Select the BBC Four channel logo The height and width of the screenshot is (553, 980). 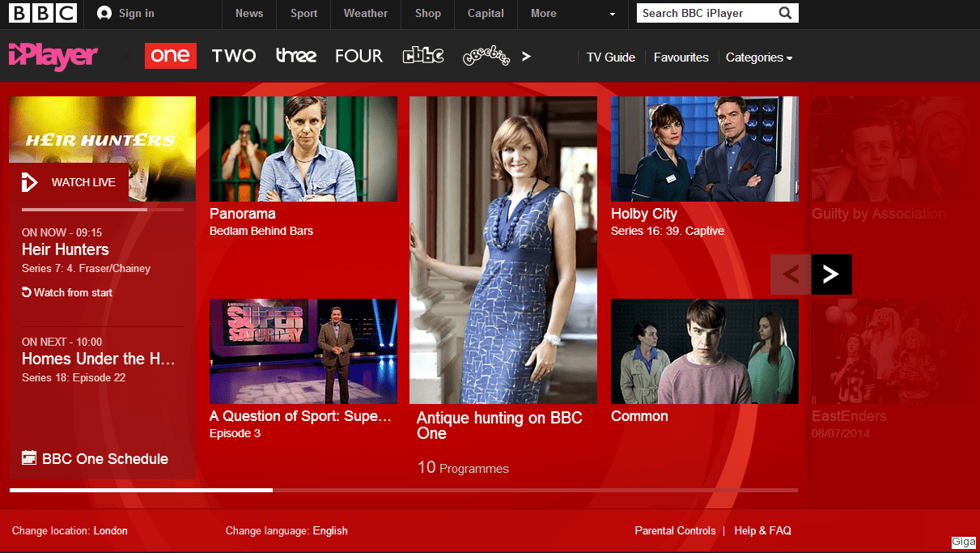point(358,56)
